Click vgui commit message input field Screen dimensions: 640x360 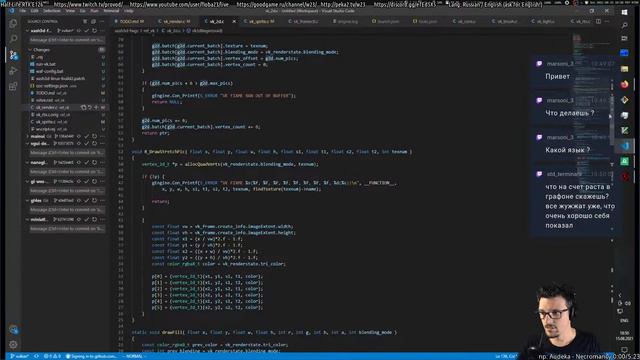click(67, 153)
